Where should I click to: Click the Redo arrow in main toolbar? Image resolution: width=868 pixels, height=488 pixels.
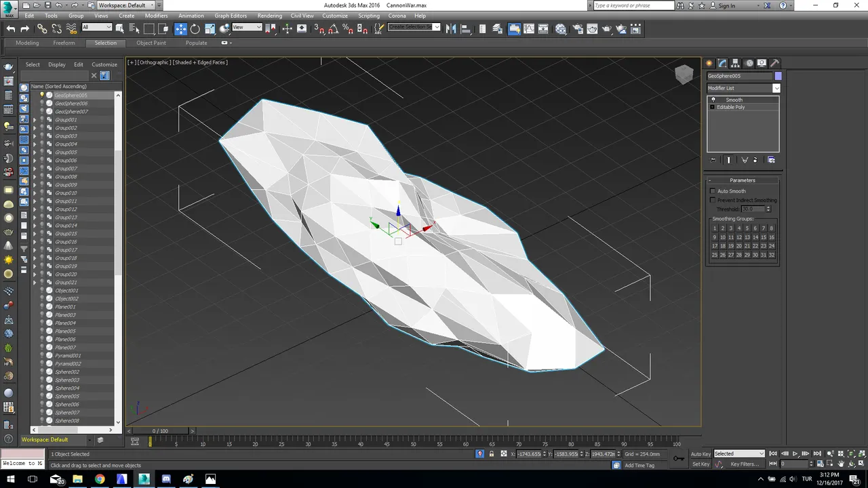(x=25, y=28)
